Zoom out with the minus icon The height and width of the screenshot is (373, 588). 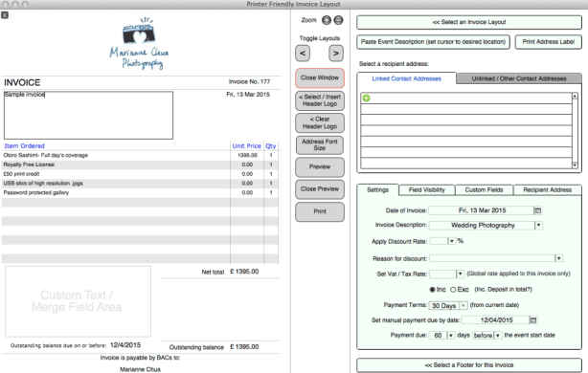[x=338, y=20]
